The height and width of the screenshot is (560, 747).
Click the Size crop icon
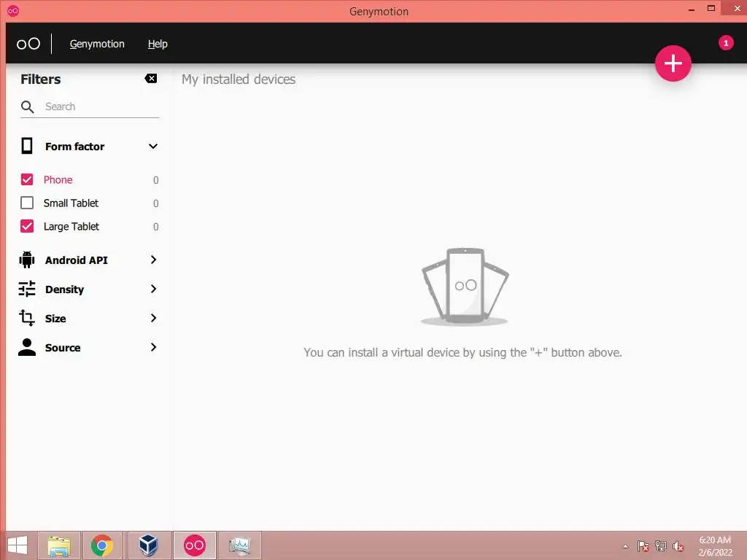click(x=27, y=318)
